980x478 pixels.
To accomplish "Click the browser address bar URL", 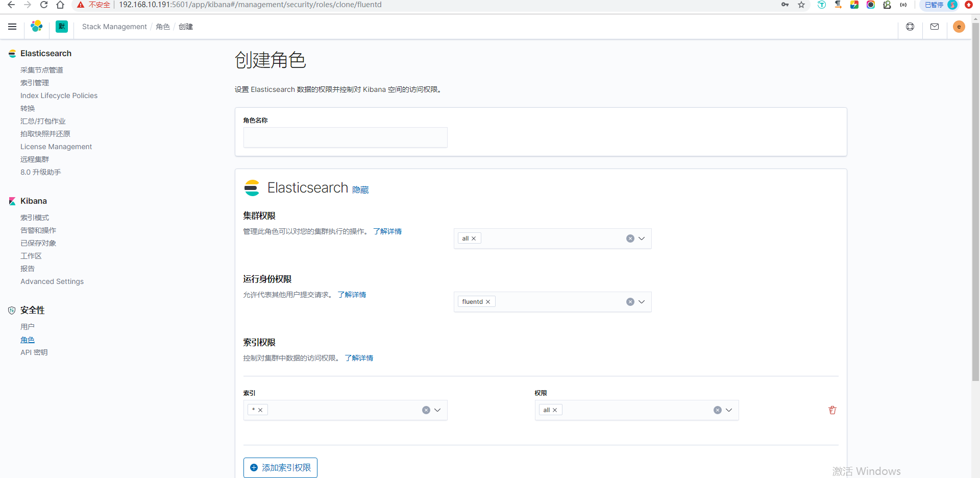I will pyautogui.click(x=250, y=5).
